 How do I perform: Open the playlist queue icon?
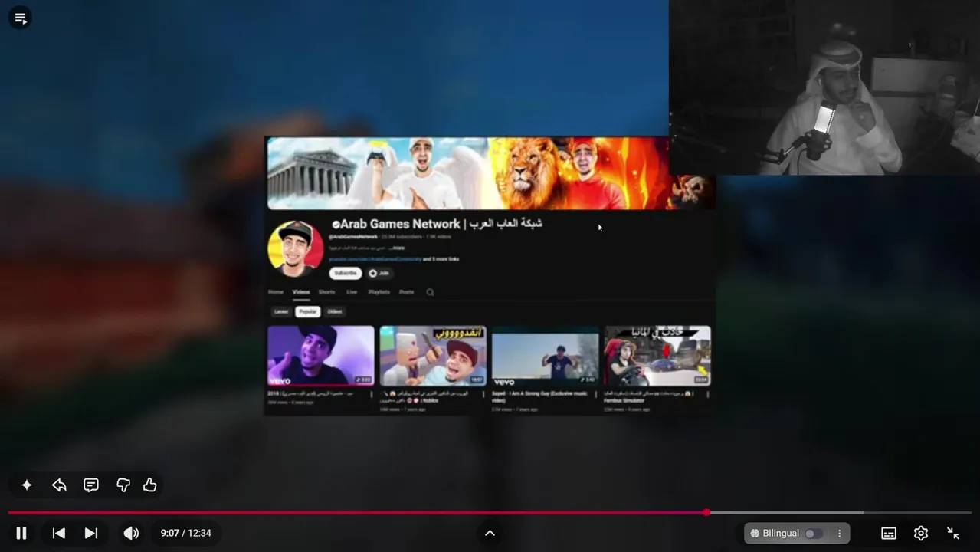point(20,18)
